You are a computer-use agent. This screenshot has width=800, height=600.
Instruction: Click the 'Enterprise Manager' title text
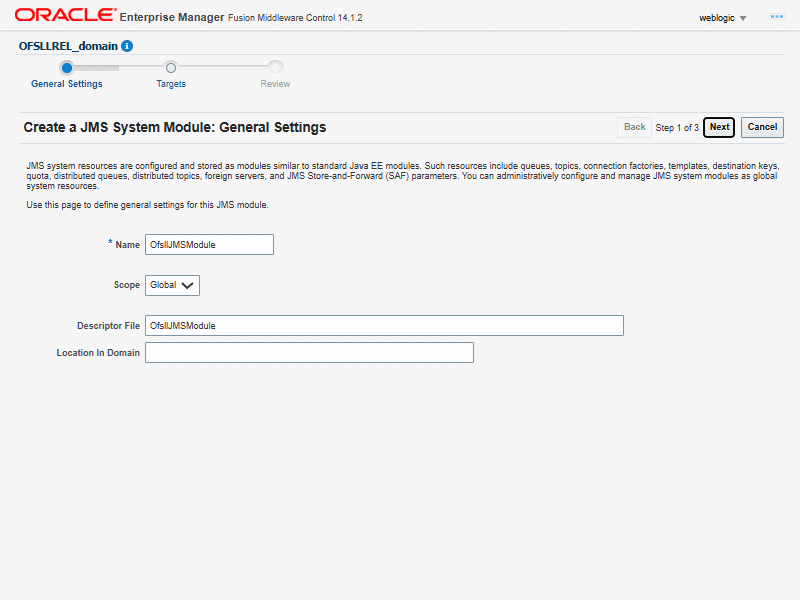pos(172,17)
